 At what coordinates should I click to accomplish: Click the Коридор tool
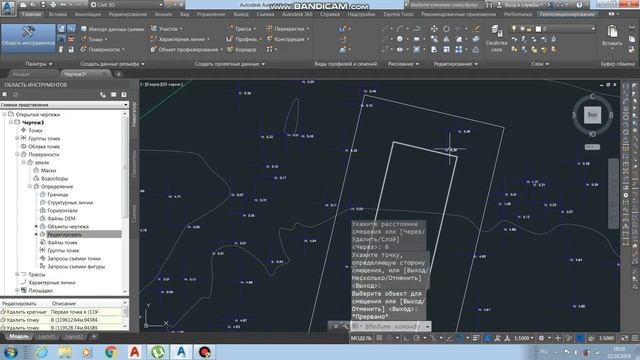pos(241,49)
